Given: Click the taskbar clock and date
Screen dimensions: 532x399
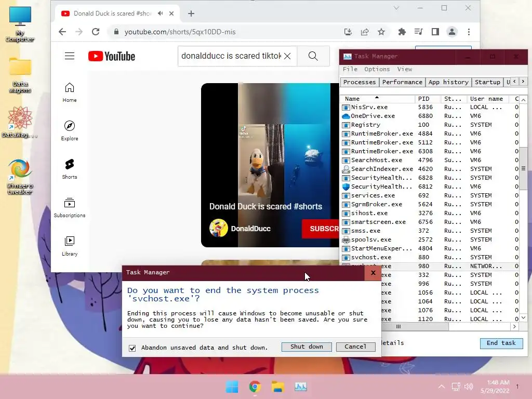Looking at the screenshot, I should [495, 387].
